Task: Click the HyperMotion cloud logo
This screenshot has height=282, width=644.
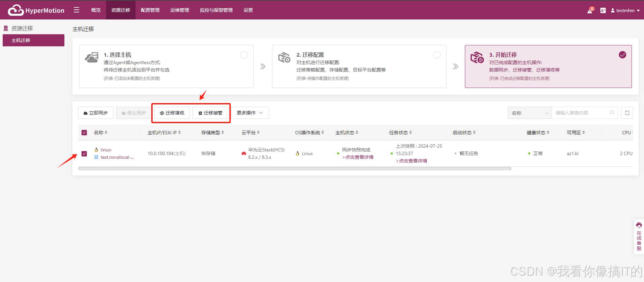Action: tap(16, 10)
